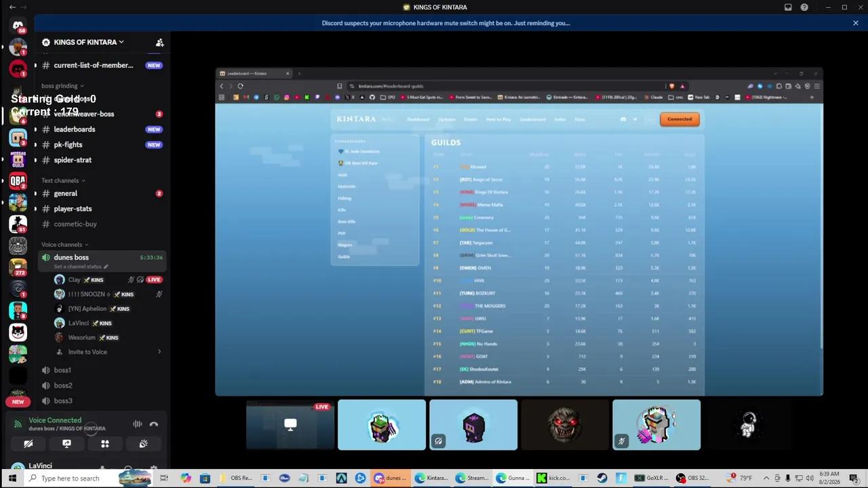Select the astronaut avatar voice tile
868x488 pixels.
[x=748, y=425]
